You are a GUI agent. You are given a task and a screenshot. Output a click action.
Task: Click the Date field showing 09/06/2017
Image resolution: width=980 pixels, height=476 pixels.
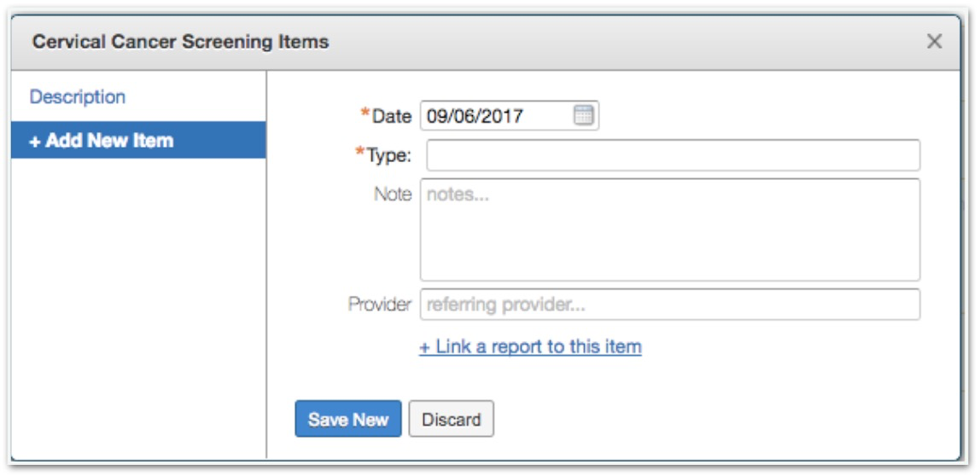[495, 116]
